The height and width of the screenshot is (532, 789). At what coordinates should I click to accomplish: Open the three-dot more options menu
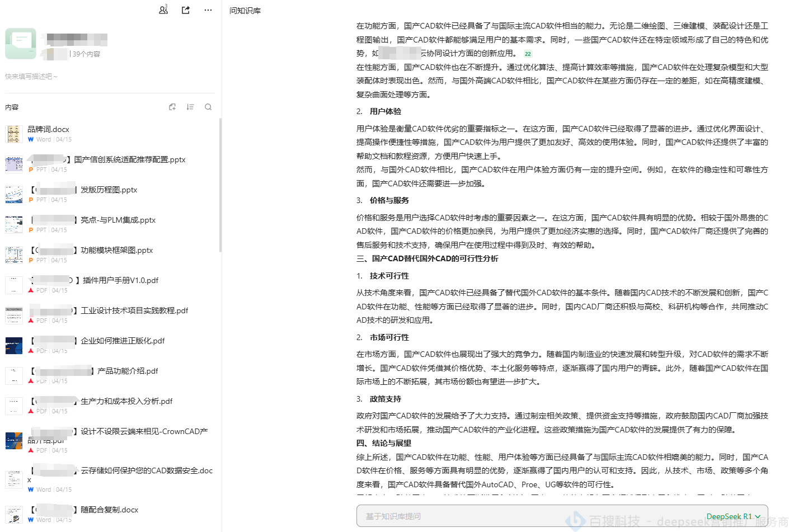click(208, 10)
